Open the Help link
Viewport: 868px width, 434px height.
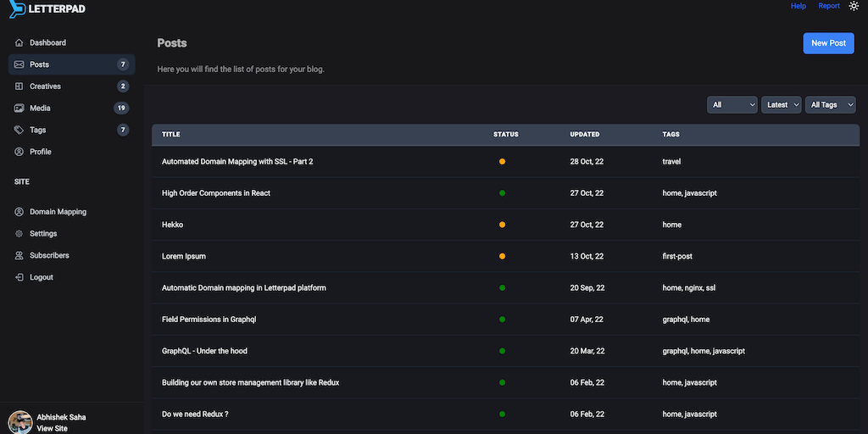[798, 6]
